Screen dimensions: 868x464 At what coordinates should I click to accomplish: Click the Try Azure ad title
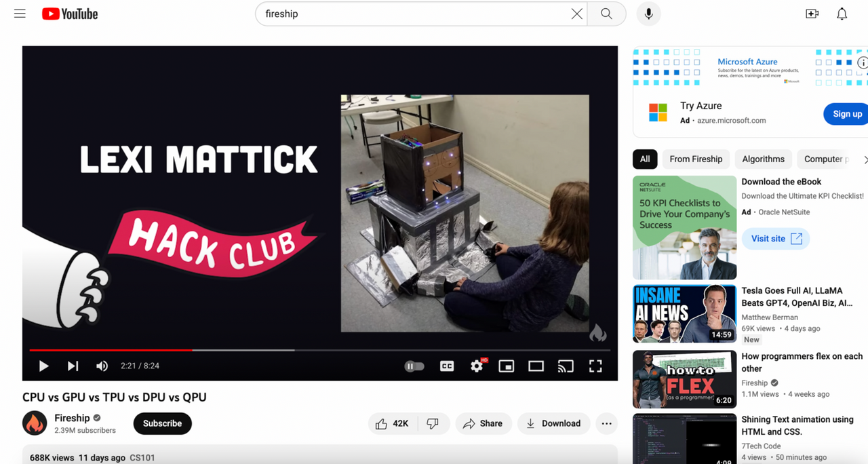pyautogui.click(x=701, y=106)
